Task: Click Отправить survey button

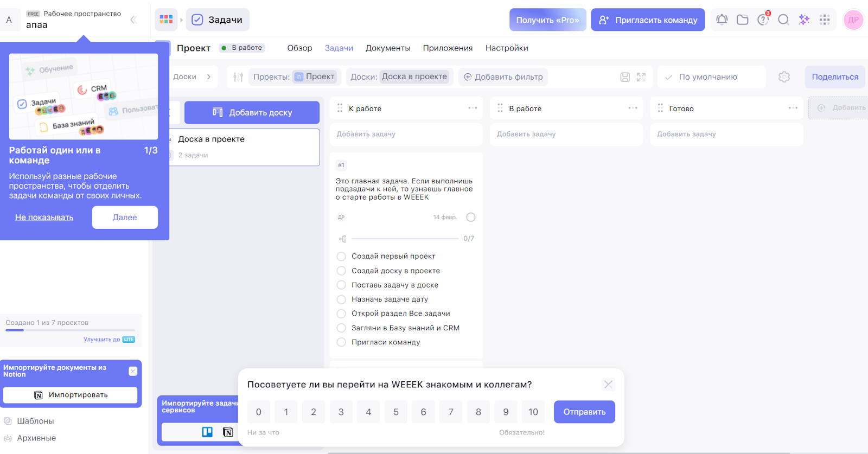Action: (x=584, y=412)
